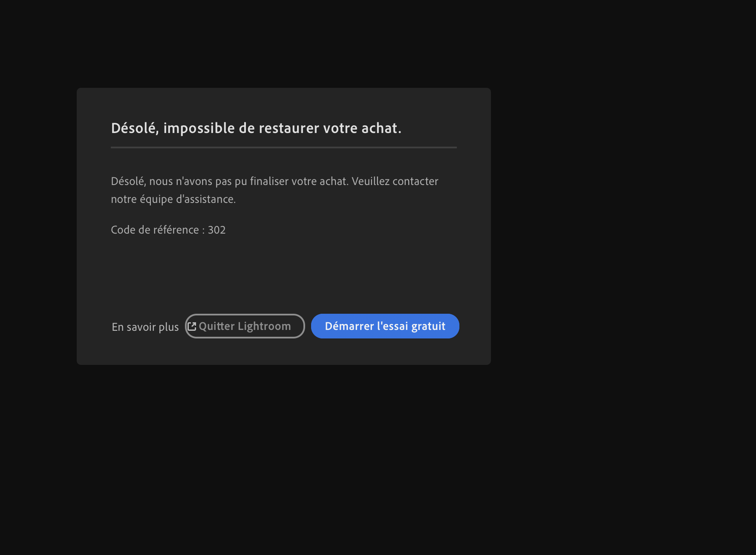Image resolution: width=756 pixels, height=555 pixels.
Task: Click the external-link icon beside Quitter Lightroom
Action: (192, 327)
